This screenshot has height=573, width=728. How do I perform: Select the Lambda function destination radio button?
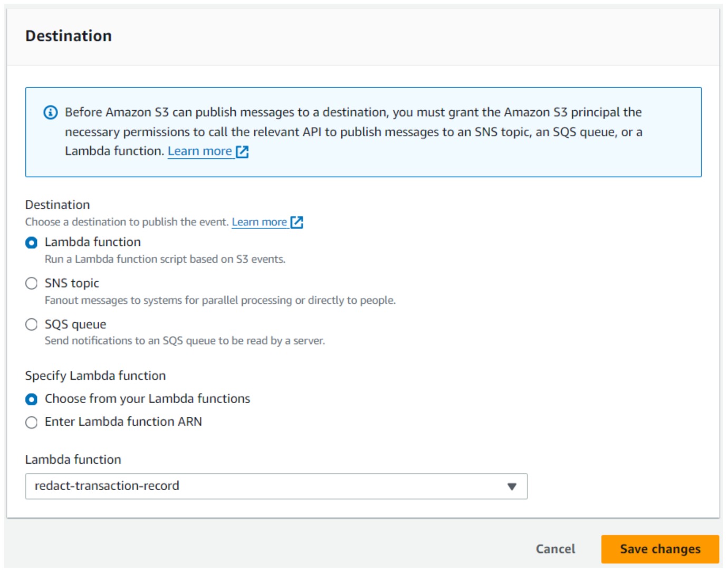pos(32,243)
